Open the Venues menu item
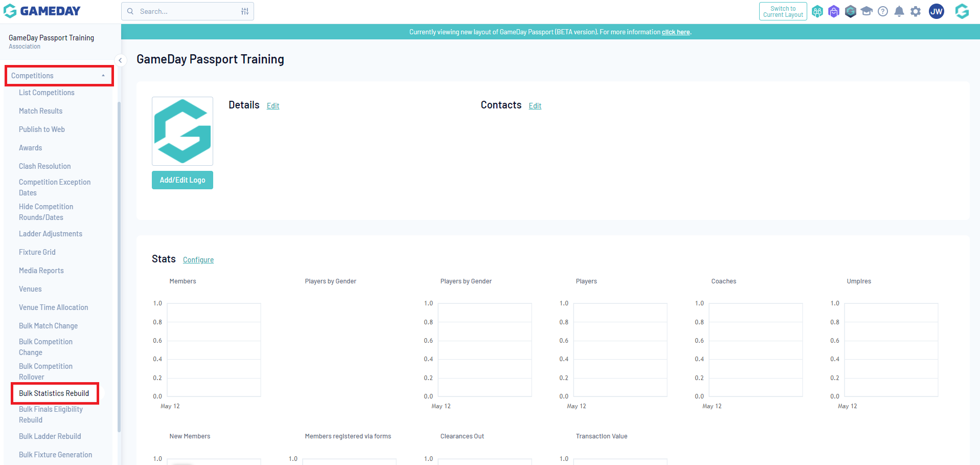 (x=30, y=289)
